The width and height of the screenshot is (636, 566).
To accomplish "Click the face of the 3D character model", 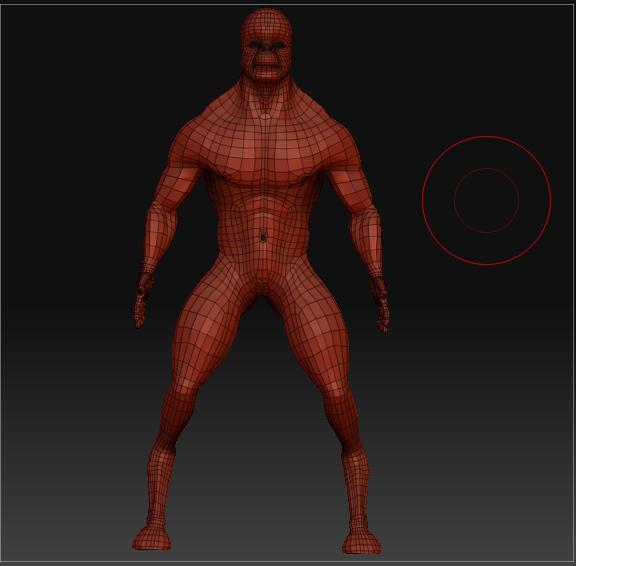I will 266,58.
